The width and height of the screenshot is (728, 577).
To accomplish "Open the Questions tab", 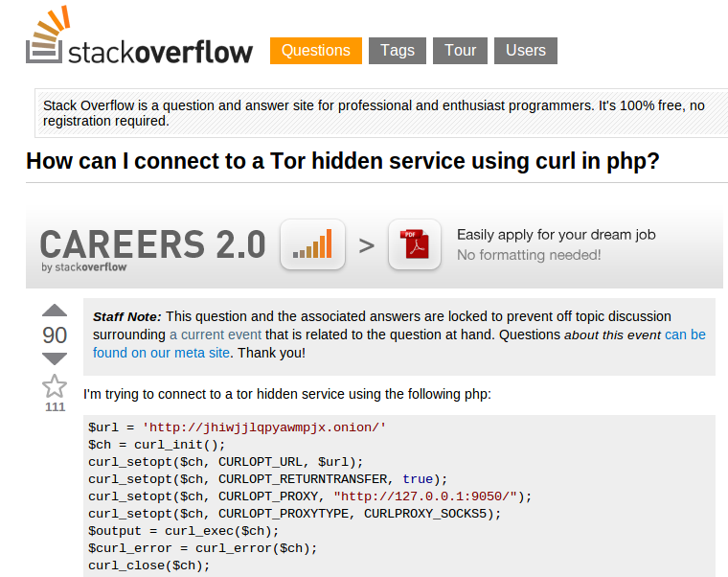I will (x=316, y=51).
